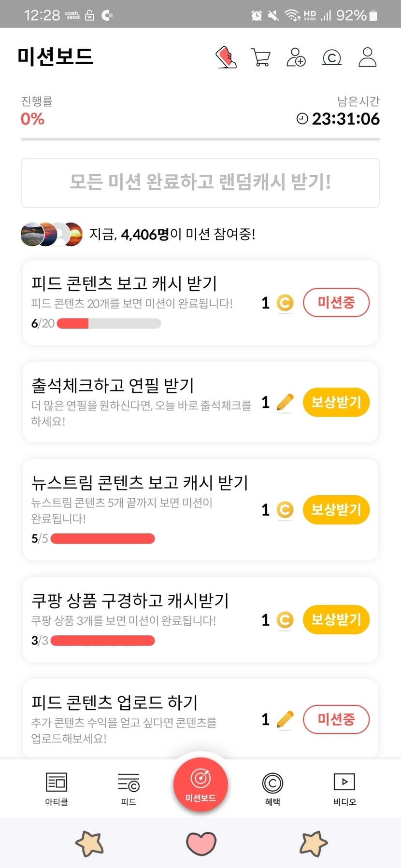Tap the invite friend icon

tap(296, 57)
